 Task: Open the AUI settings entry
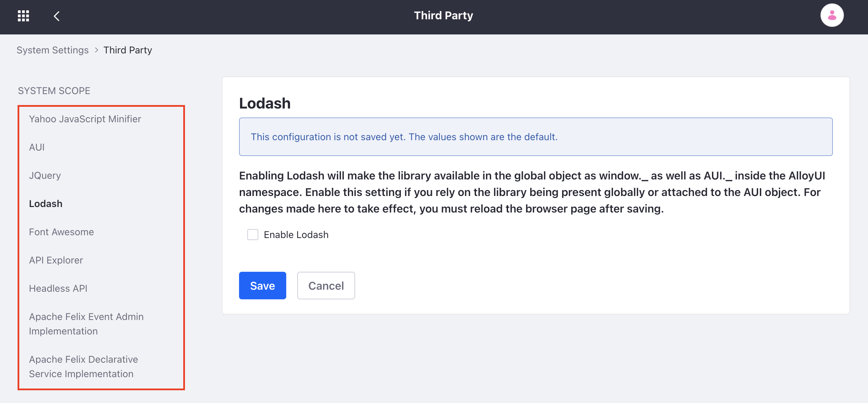click(x=37, y=147)
